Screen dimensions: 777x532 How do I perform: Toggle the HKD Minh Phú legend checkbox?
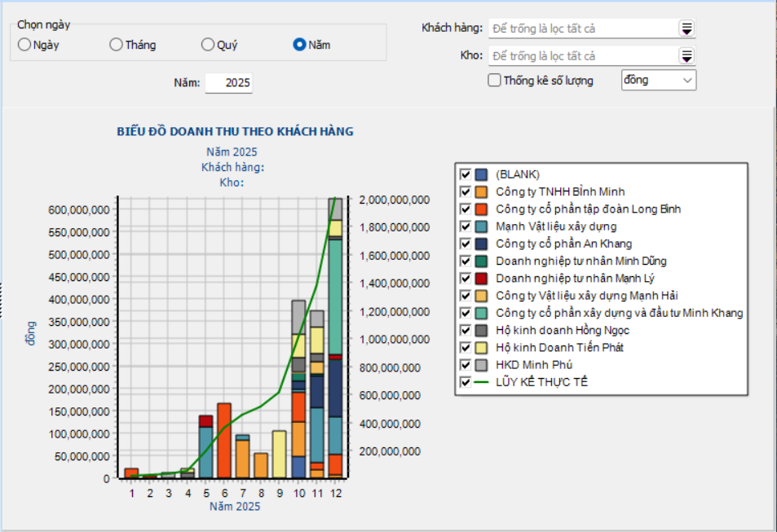[x=466, y=364]
